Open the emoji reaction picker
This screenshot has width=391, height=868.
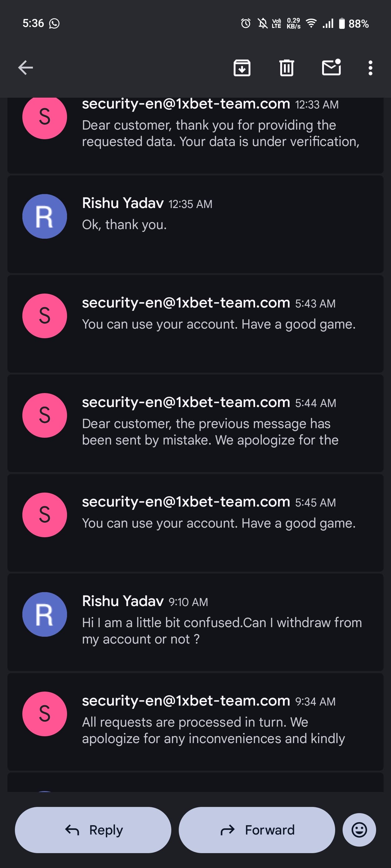click(x=359, y=830)
